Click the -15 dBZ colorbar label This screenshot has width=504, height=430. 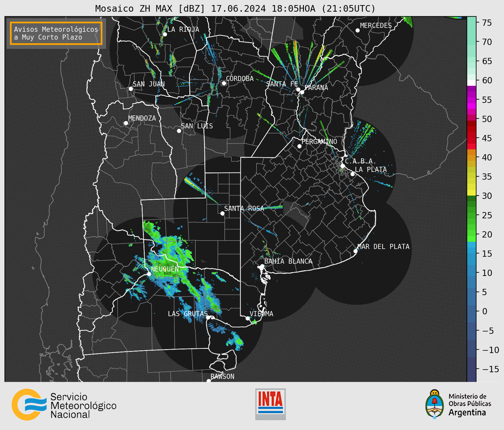(x=490, y=369)
